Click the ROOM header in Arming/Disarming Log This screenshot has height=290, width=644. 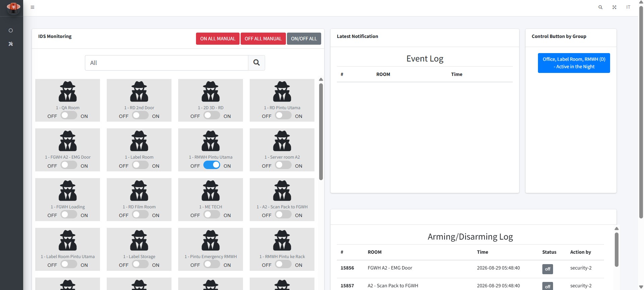point(375,252)
